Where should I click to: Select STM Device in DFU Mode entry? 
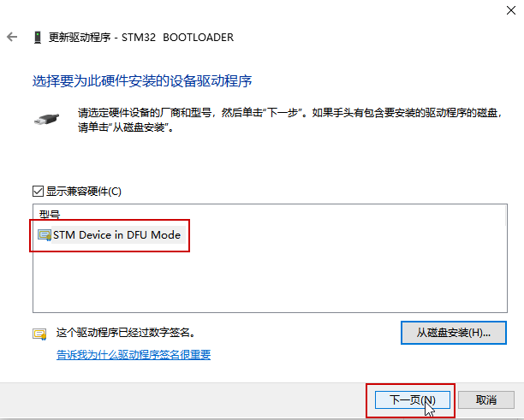[116, 235]
